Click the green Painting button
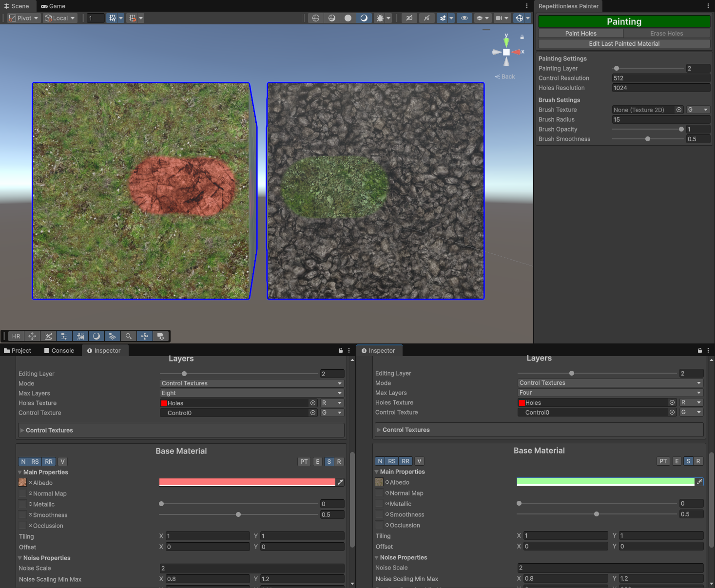 624,21
